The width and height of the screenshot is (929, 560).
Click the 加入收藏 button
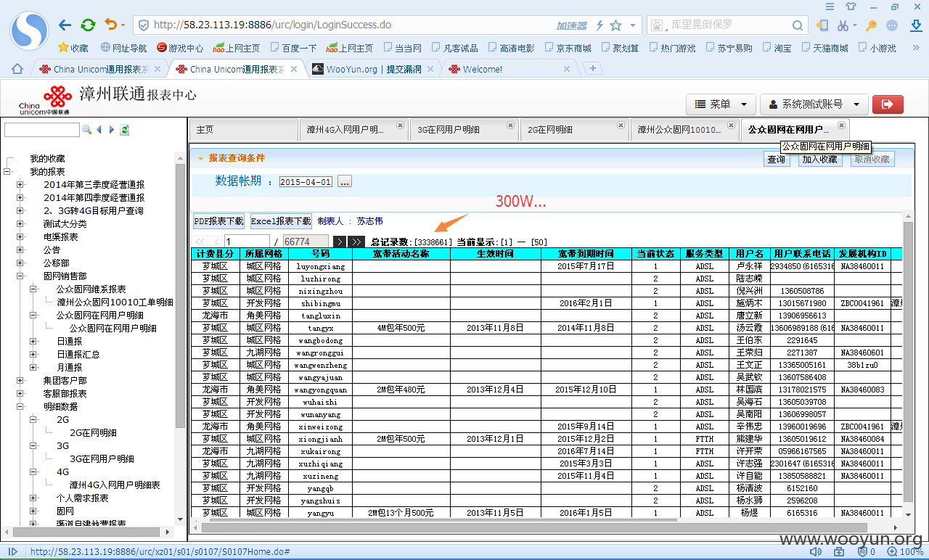pos(819,160)
